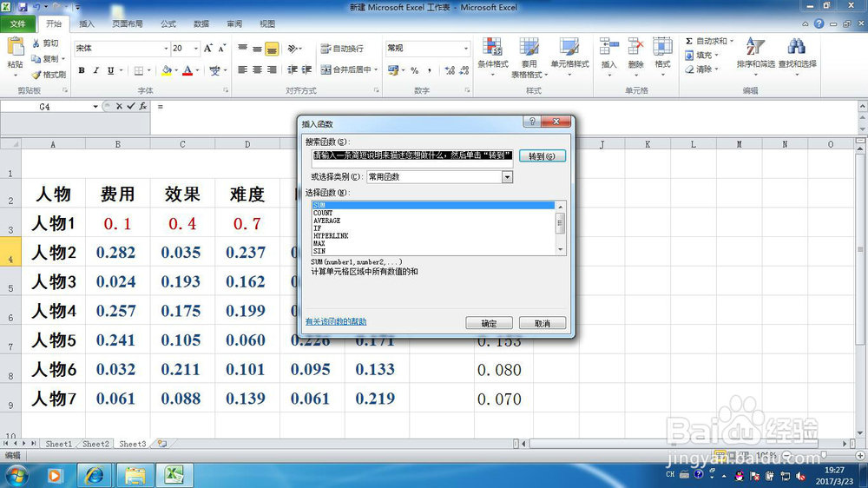Decrease font size with the small A icon
Image resolution: width=868 pixels, height=488 pixels.
[x=222, y=48]
